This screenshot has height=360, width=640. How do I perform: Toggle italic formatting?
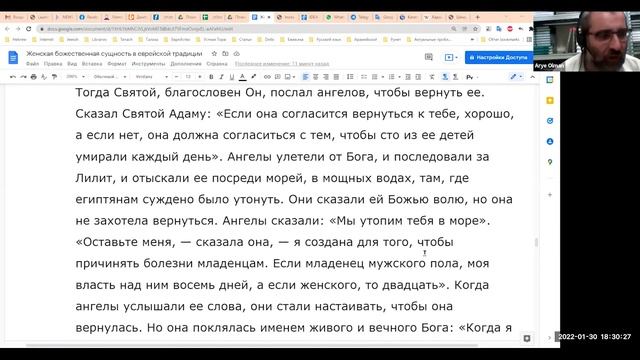coord(221,77)
